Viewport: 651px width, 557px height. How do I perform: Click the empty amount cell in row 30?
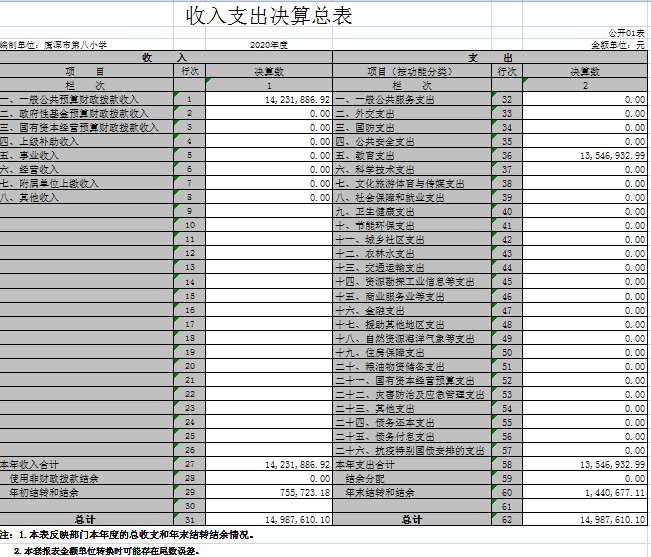click(x=269, y=506)
